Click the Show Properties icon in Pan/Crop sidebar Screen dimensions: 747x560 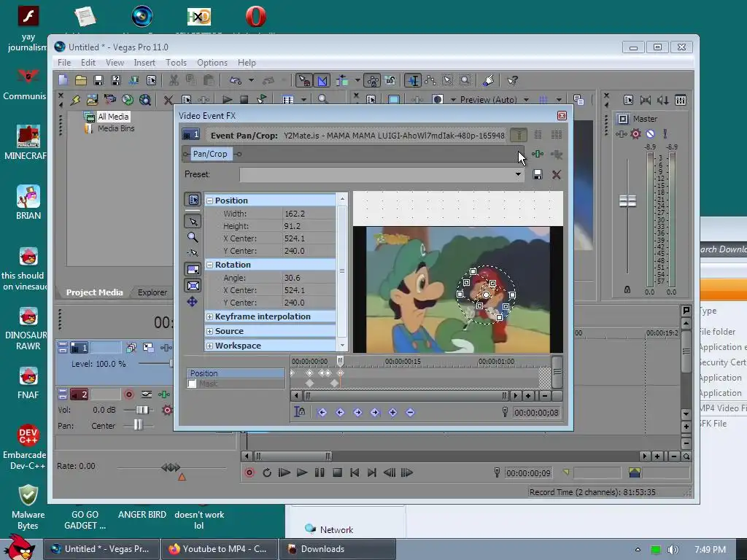click(x=193, y=200)
